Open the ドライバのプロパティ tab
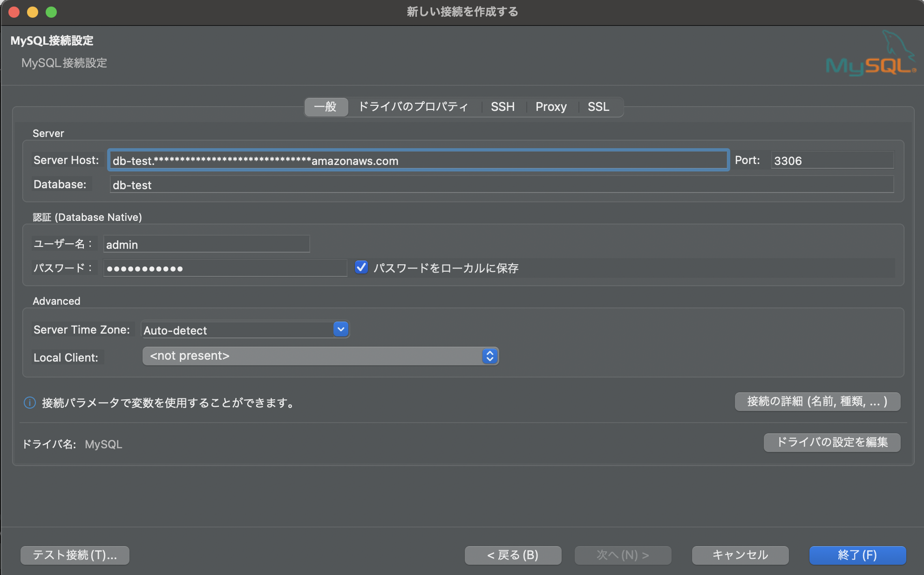The width and height of the screenshot is (924, 575). (413, 107)
